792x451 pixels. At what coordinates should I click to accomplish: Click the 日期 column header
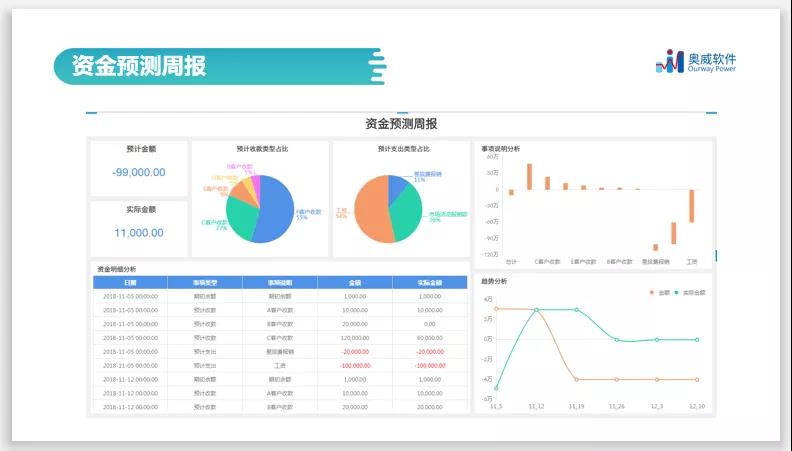coord(130,283)
